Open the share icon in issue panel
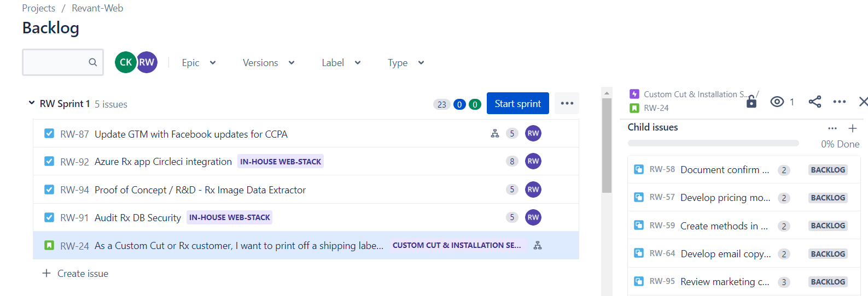The height and width of the screenshot is (296, 868). (814, 102)
